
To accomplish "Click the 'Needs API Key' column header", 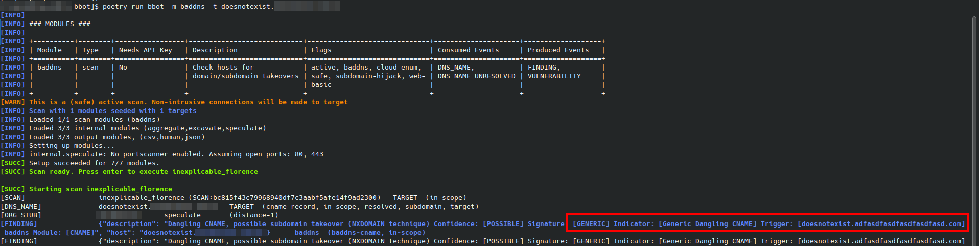I will tap(145, 50).
